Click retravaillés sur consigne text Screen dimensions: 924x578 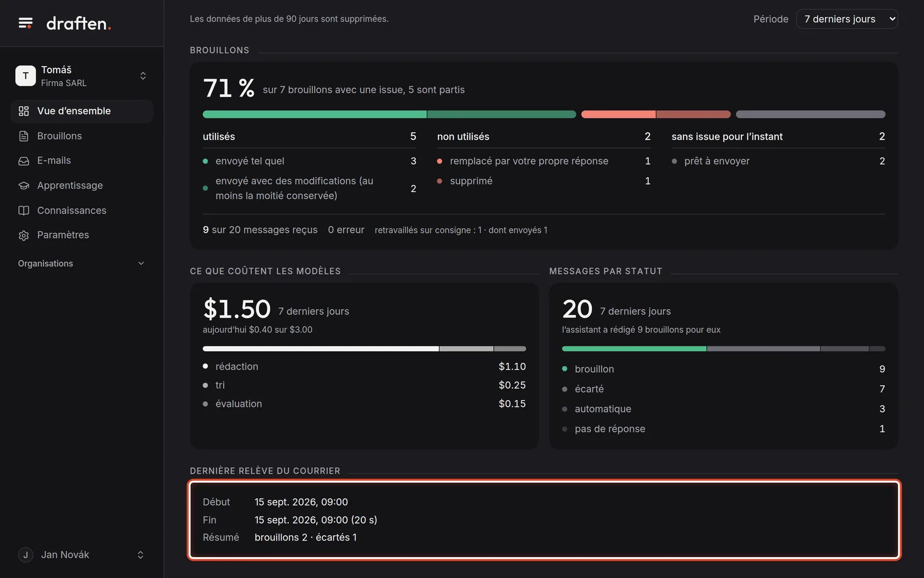coord(461,230)
